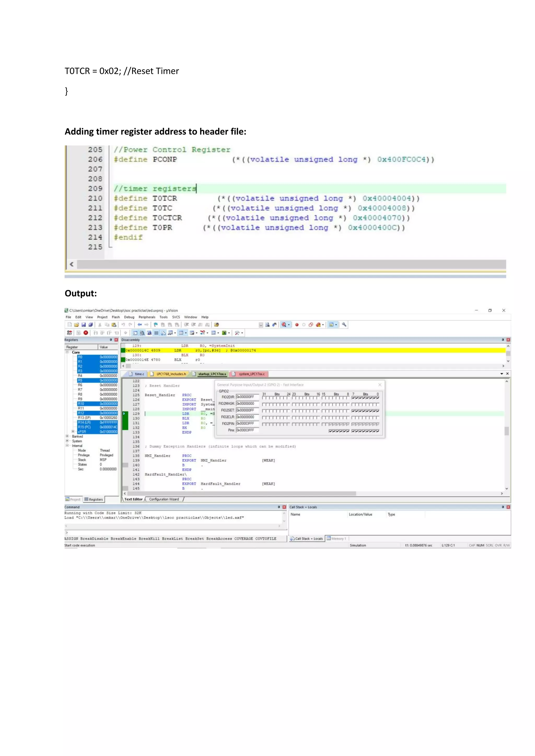535x756 pixels.
Task: Expand the Banked registers tree node
Action: coord(67,436)
